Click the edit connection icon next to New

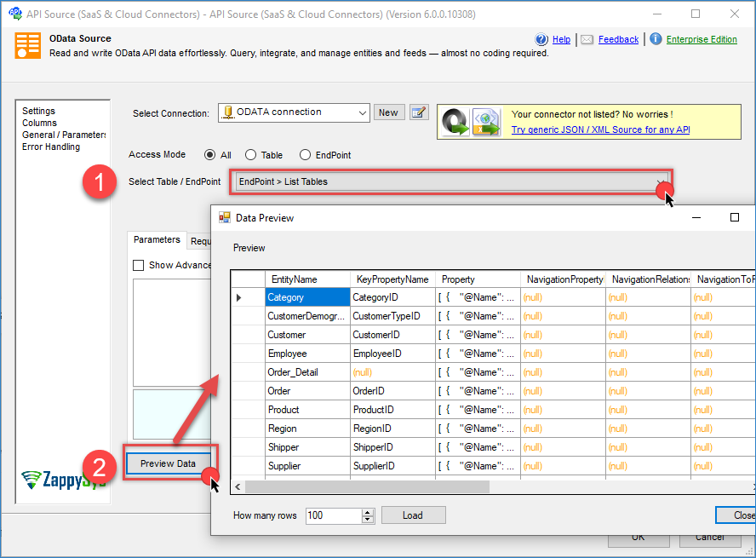click(418, 112)
